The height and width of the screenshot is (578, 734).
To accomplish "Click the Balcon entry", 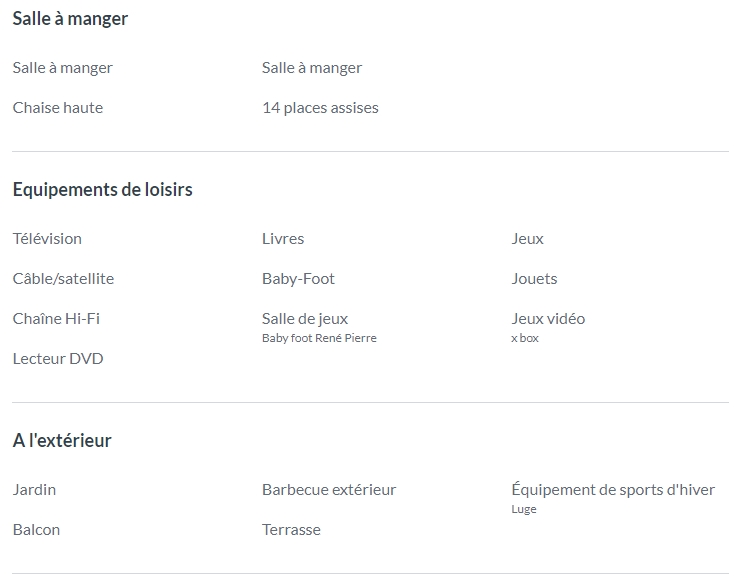I will (36, 529).
